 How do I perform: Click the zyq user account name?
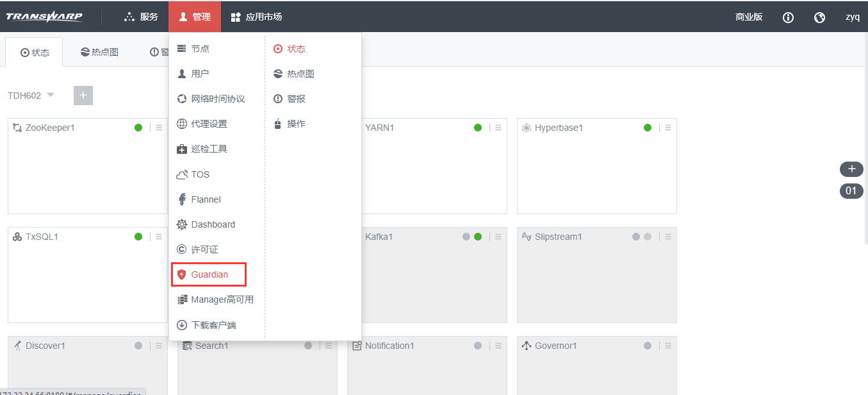pyautogui.click(x=852, y=17)
